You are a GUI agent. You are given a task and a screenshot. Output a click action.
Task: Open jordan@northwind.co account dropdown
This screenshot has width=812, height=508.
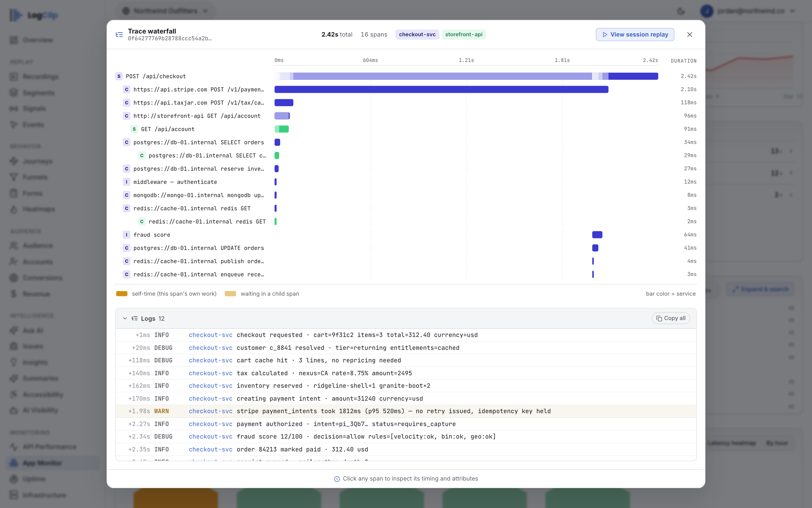747,11
